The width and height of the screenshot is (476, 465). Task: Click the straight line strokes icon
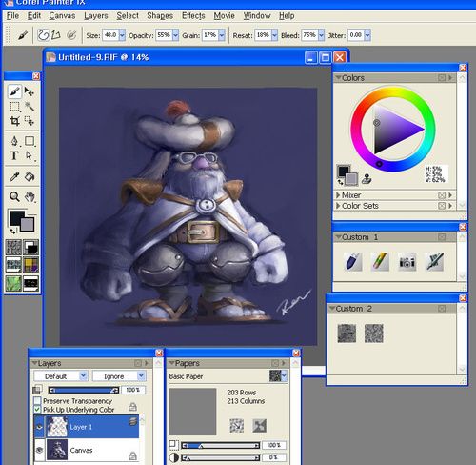coord(56,35)
